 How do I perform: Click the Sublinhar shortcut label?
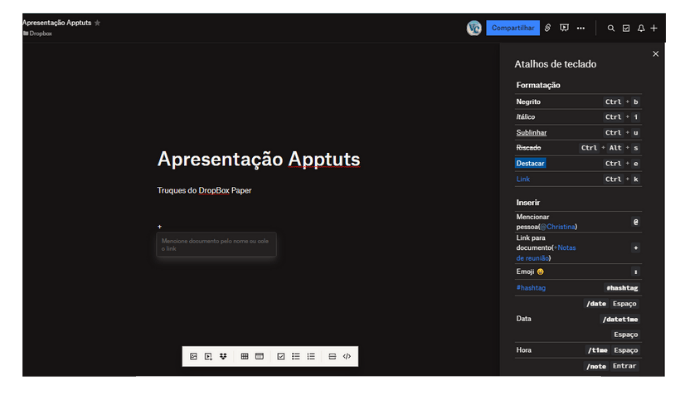coord(531,133)
